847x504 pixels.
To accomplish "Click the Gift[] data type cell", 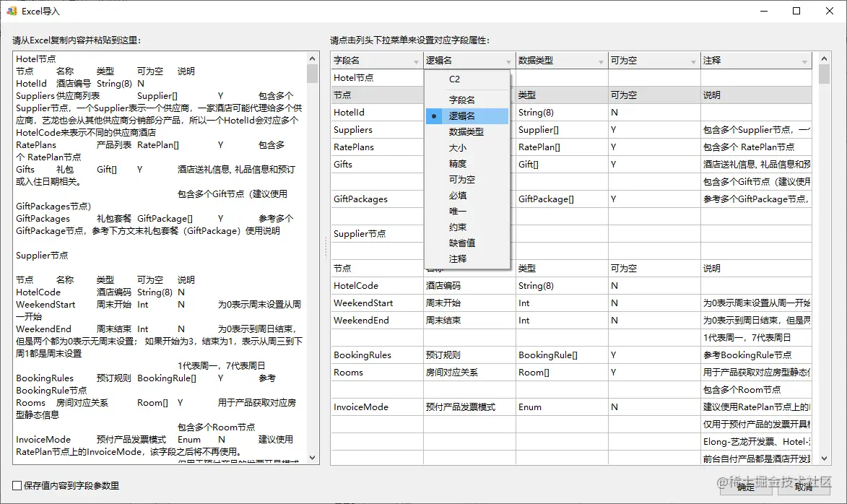I will point(562,164).
